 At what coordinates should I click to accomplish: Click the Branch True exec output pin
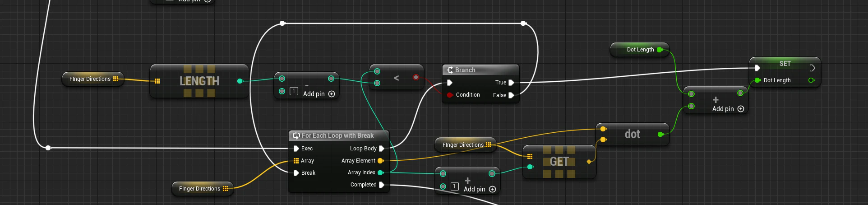click(x=511, y=83)
